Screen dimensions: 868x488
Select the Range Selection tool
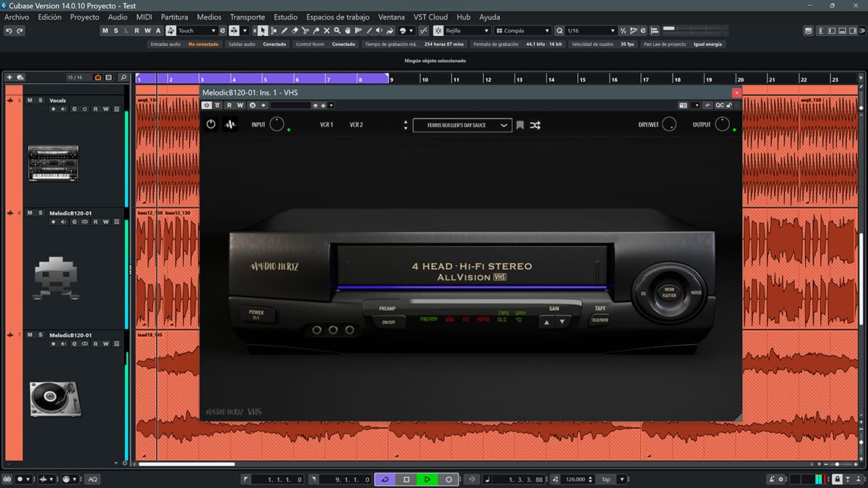click(x=274, y=31)
